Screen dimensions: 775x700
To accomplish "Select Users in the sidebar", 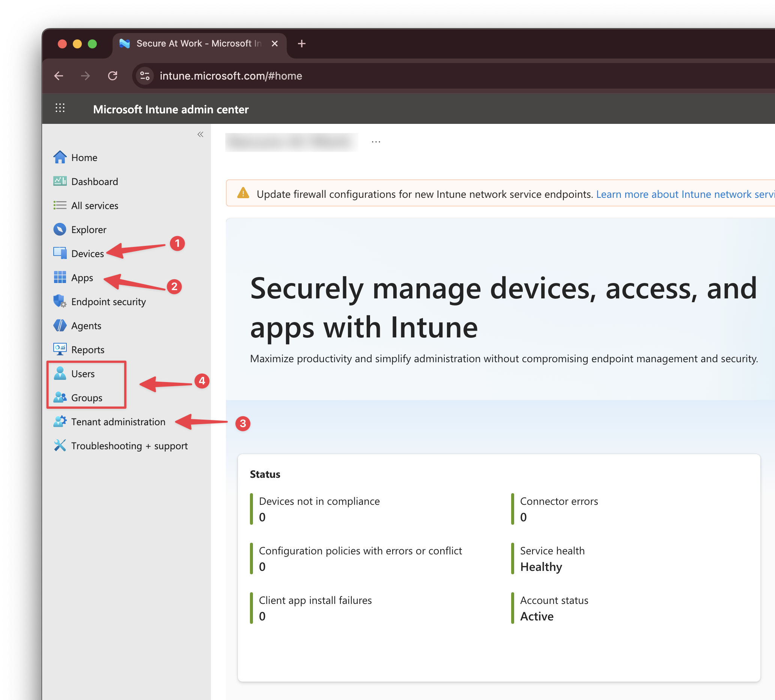I will pos(83,373).
